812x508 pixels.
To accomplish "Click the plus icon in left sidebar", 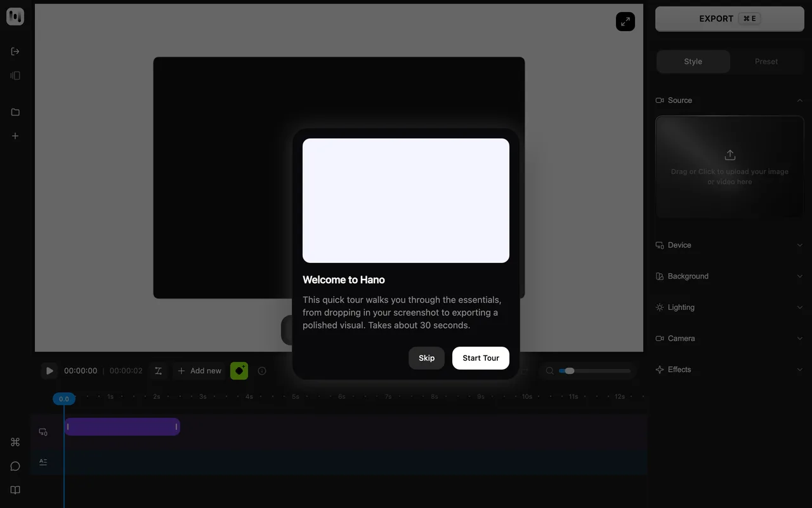I will [x=15, y=136].
